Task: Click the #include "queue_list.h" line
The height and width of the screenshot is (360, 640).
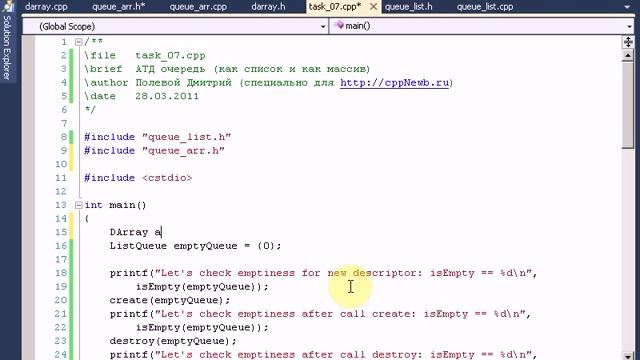Action: click(158, 137)
